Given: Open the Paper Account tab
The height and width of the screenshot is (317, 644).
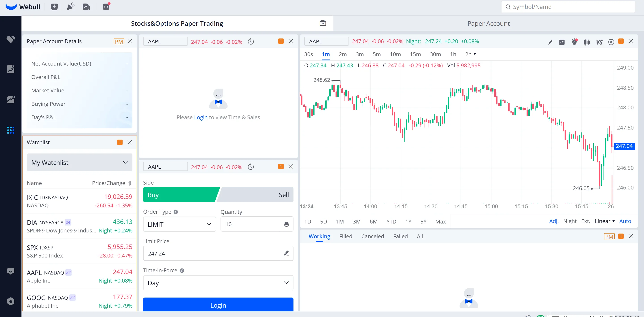Looking at the screenshot, I should click(x=488, y=23).
